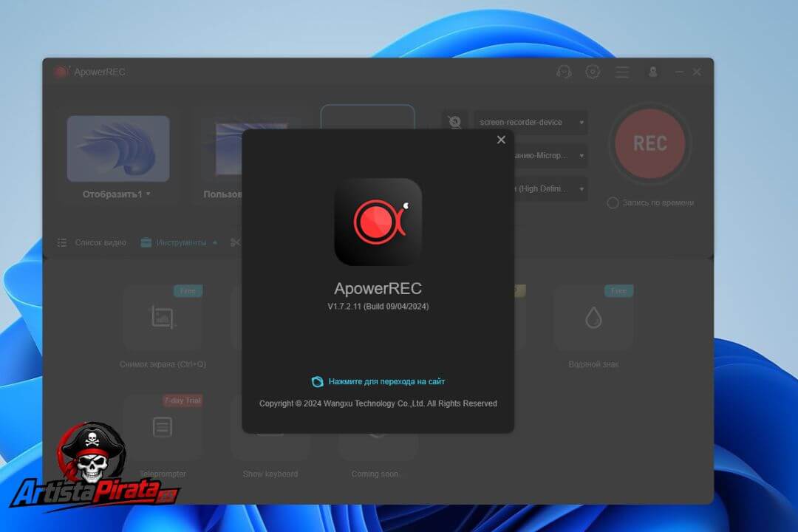Minimize the ApowerREC window

click(679, 72)
